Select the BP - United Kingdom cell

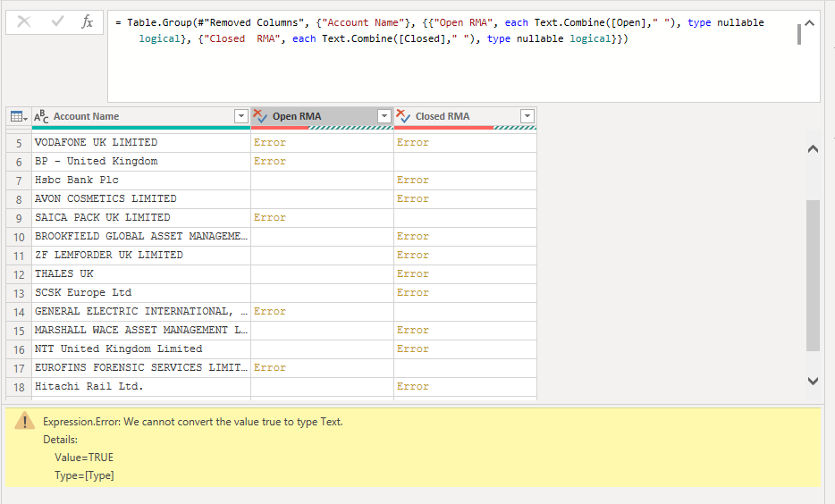[x=141, y=161]
